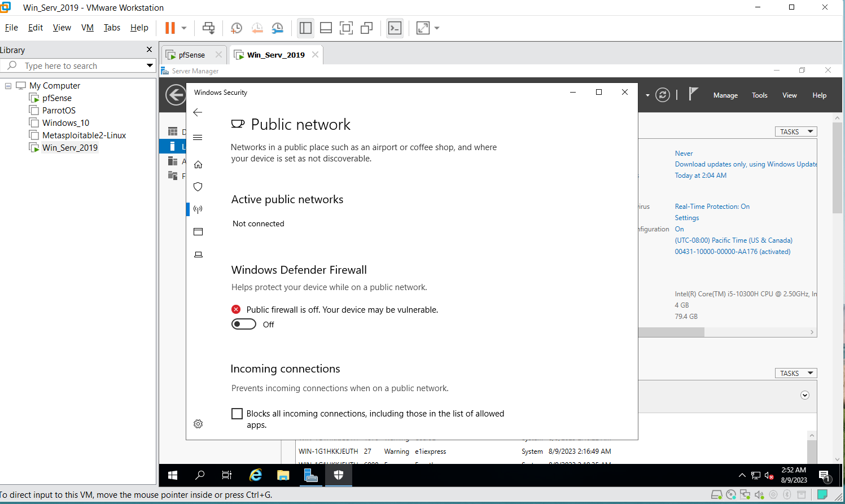Open App & browser control sidebar icon
The image size is (845, 504).
click(x=198, y=232)
